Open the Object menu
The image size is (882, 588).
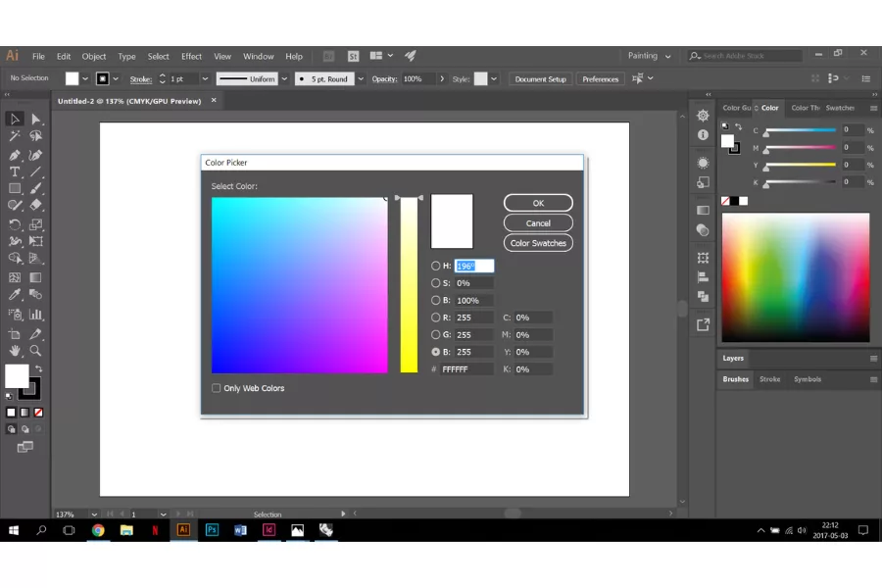[x=94, y=56]
